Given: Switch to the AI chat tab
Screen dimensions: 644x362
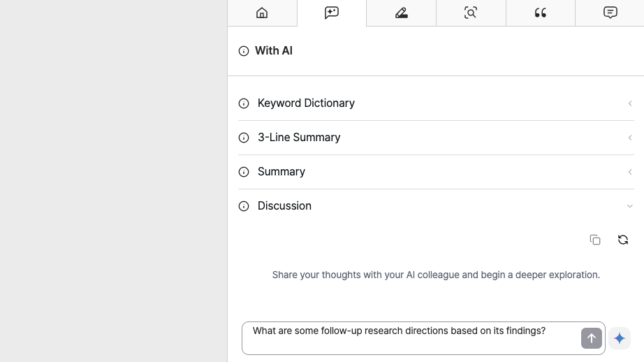Looking at the screenshot, I should [332, 13].
